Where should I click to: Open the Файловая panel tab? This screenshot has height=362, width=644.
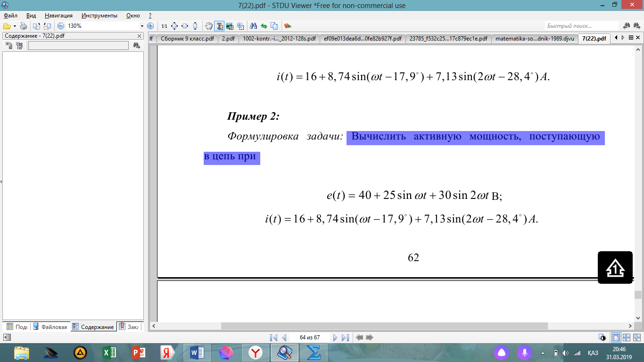coord(50,327)
